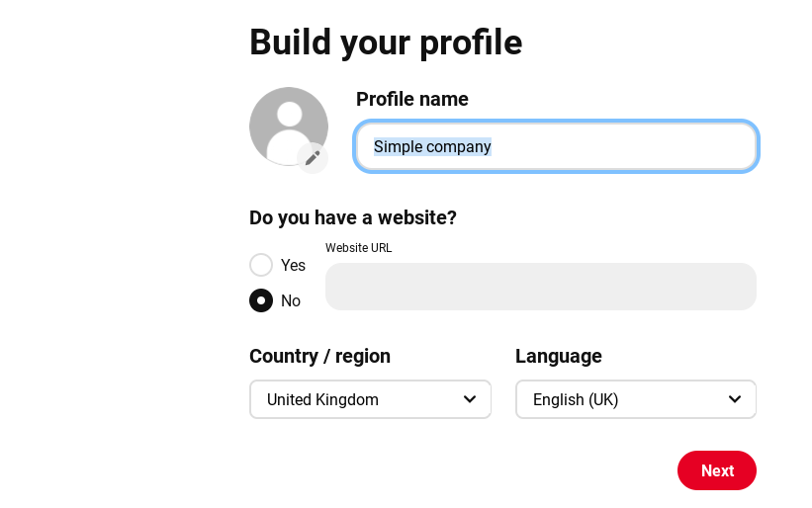Click the red Next button
Viewport: 812px width, 508px height.
(x=717, y=470)
